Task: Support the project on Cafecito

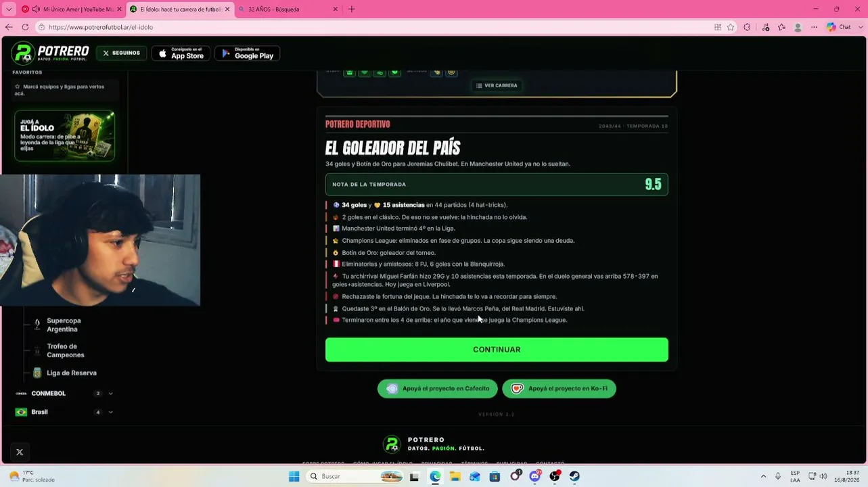Action: (x=438, y=388)
